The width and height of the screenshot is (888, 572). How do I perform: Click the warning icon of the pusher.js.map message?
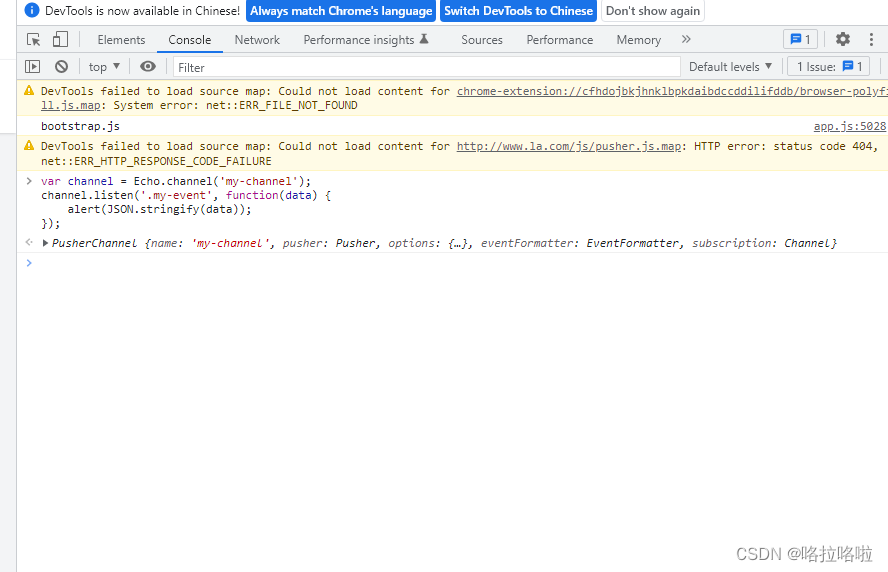pyautogui.click(x=29, y=146)
